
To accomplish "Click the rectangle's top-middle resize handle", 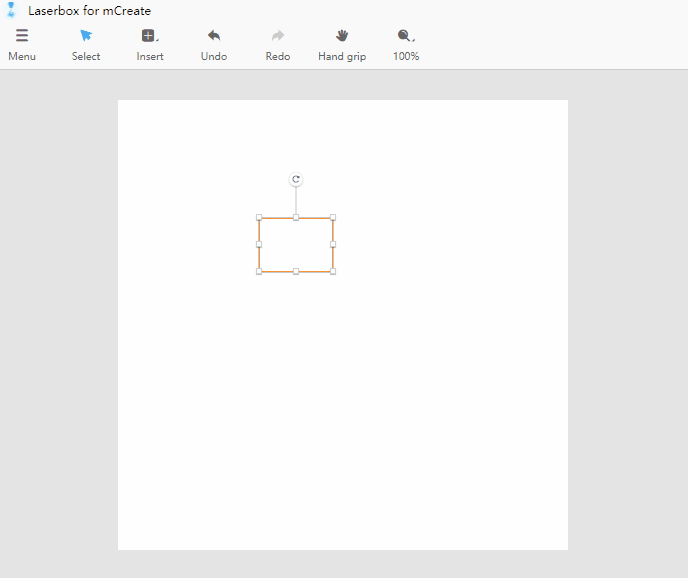I will pos(296,217).
